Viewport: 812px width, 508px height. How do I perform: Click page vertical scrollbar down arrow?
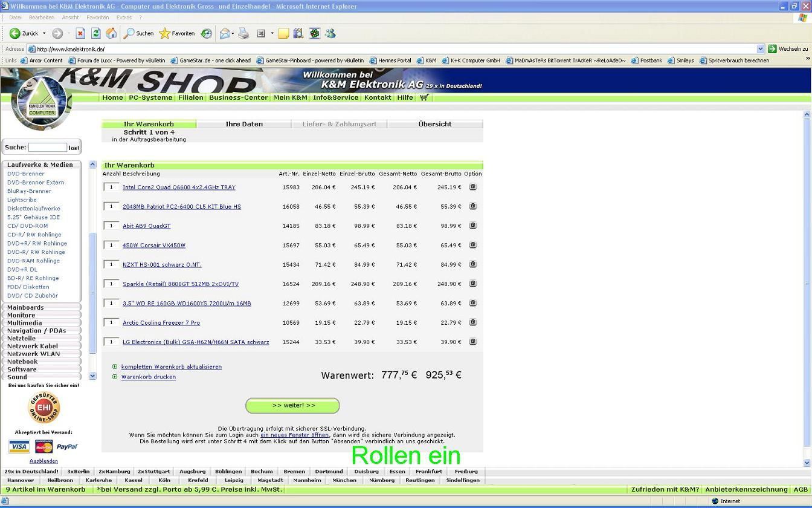tap(807, 463)
